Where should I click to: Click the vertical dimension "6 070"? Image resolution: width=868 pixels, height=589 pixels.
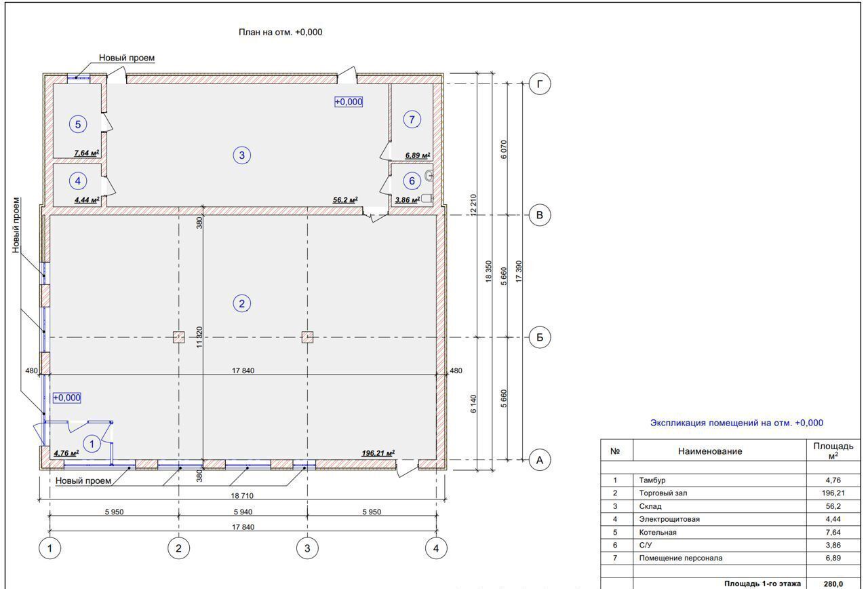point(503,149)
